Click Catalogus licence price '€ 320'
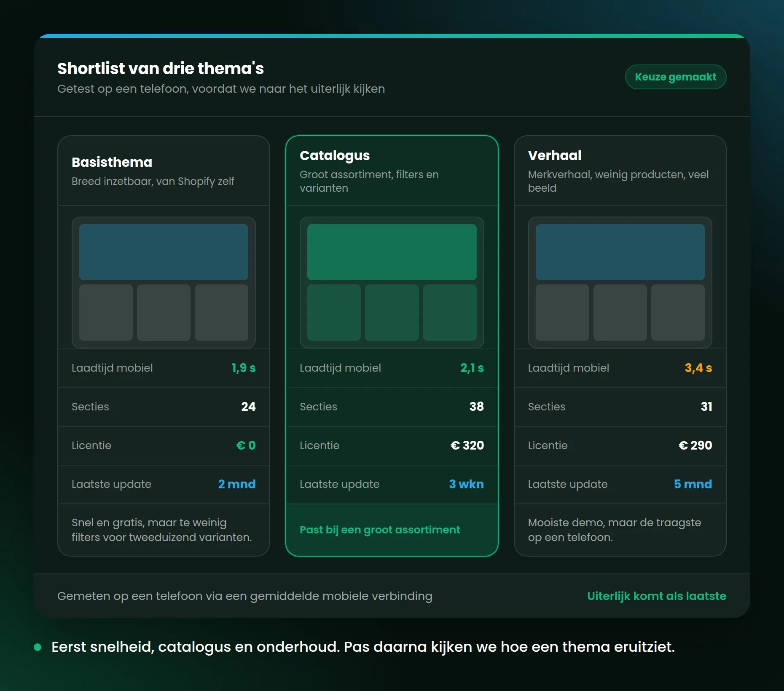This screenshot has height=691, width=784. pos(467,445)
